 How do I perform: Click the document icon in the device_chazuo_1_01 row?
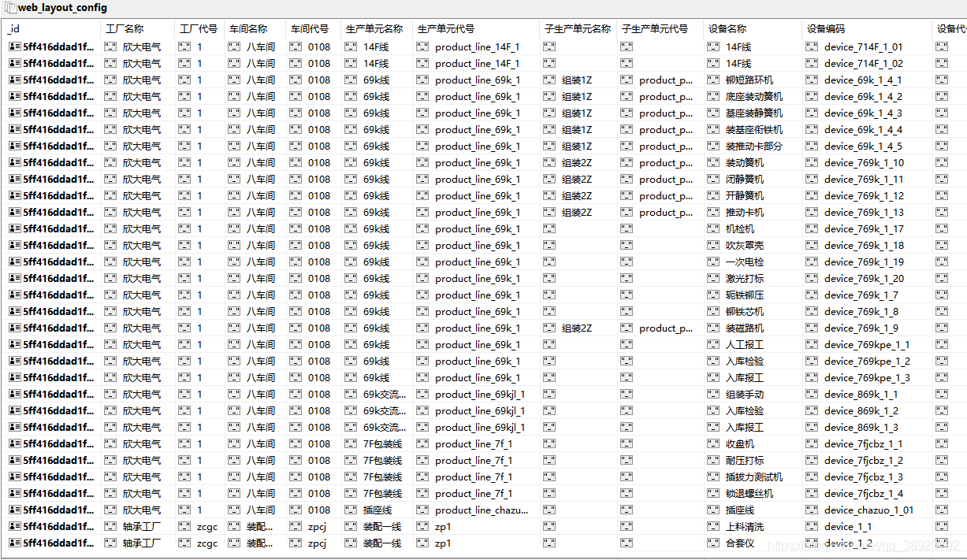click(15, 510)
